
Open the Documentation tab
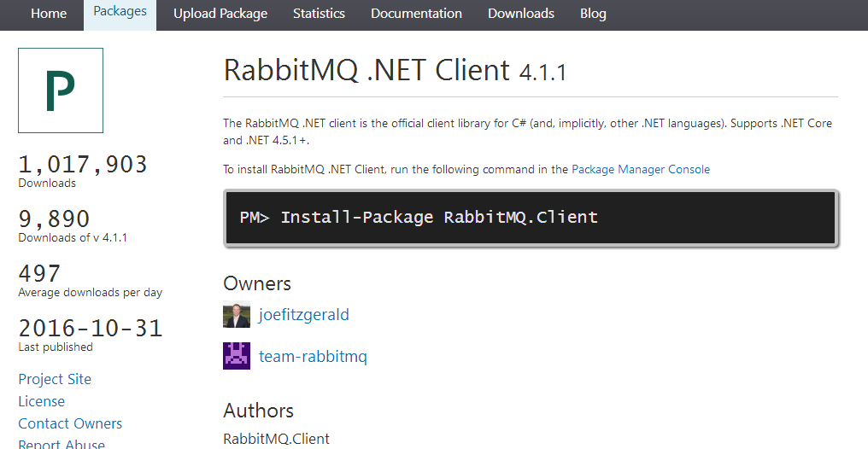tap(416, 14)
